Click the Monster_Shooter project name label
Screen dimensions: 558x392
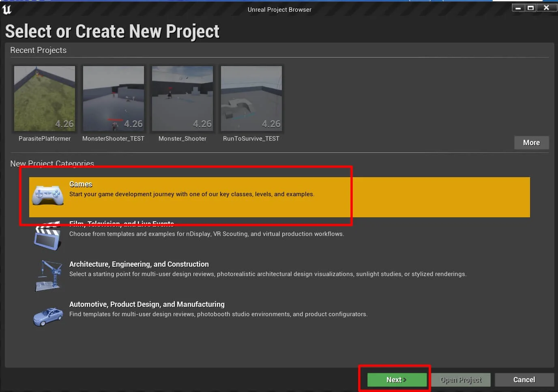point(182,139)
